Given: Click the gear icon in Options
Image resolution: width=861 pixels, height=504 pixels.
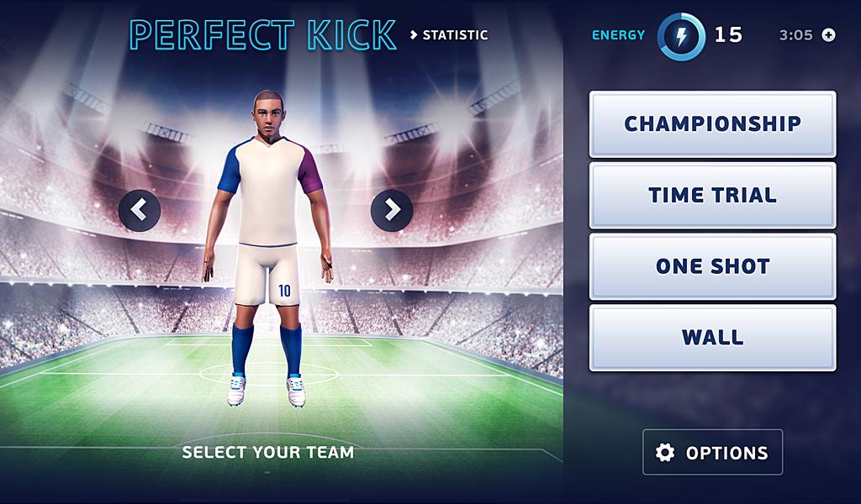Looking at the screenshot, I should coord(664,453).
